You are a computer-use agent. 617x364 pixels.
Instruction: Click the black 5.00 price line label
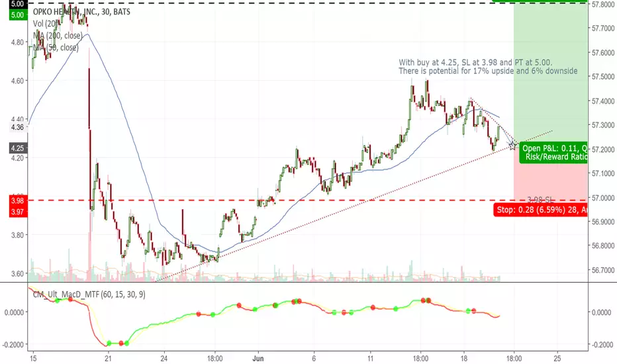[17, 5]
